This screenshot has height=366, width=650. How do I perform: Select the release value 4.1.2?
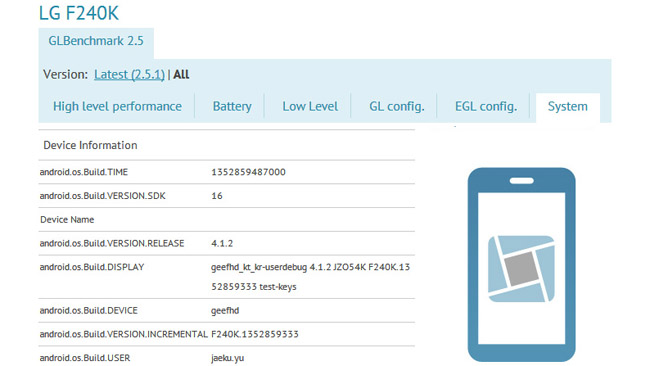tap(222, 243)
